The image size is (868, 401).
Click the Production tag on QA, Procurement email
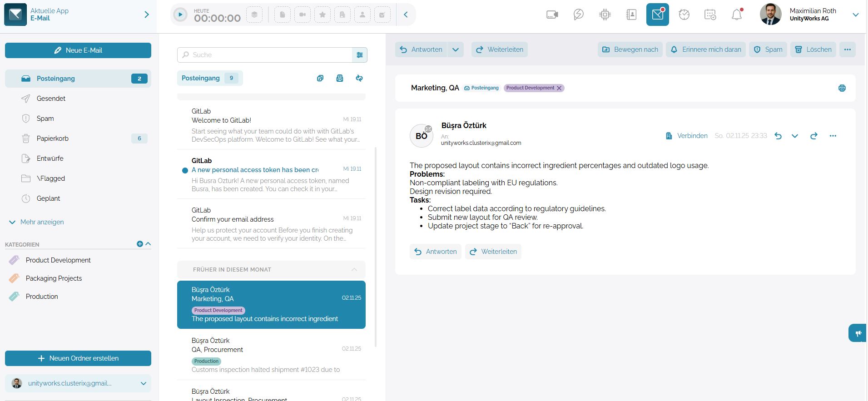pyautogui.click(x=206, y=361)
